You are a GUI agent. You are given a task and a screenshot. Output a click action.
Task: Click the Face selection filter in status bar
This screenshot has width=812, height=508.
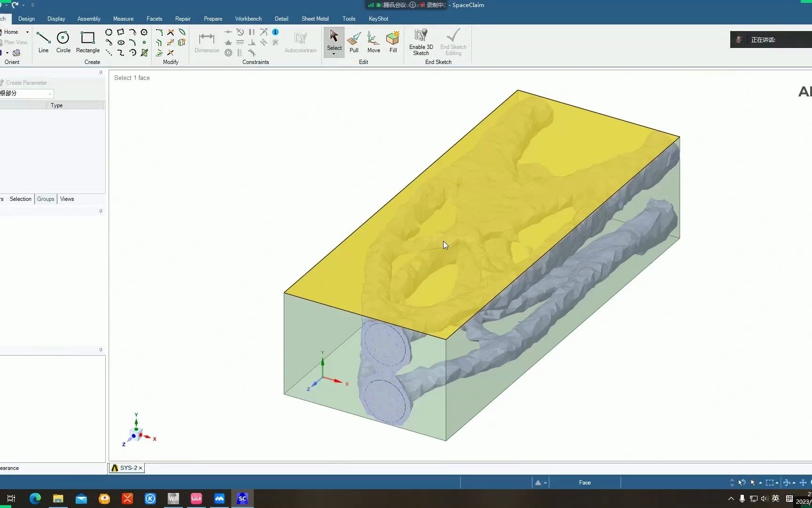coord(585,482)
